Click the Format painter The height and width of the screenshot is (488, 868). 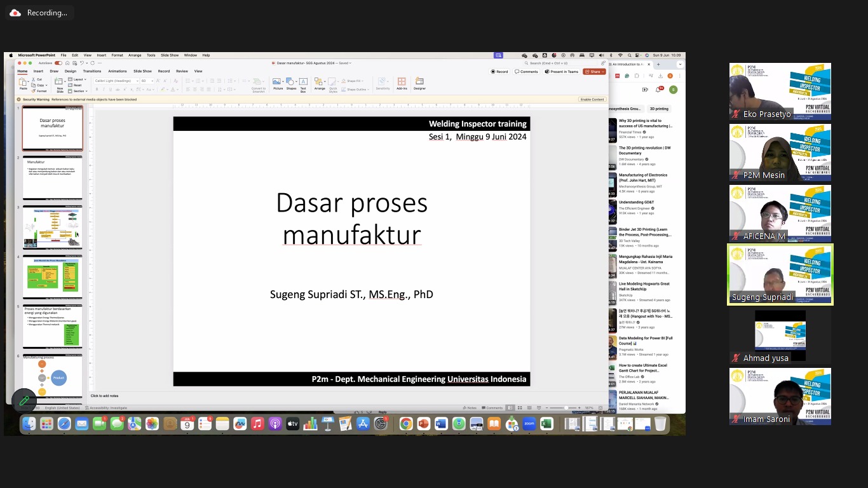[39, 91]
